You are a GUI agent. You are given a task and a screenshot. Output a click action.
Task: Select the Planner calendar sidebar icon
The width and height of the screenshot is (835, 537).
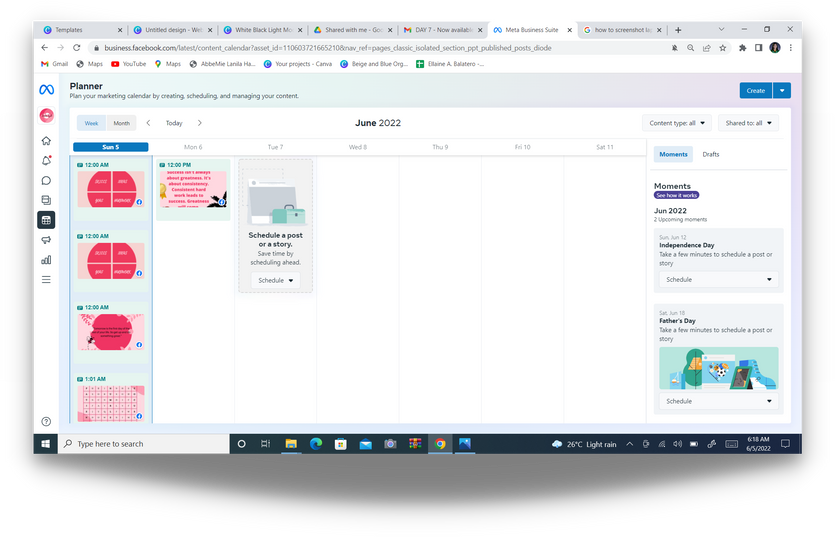46,220
